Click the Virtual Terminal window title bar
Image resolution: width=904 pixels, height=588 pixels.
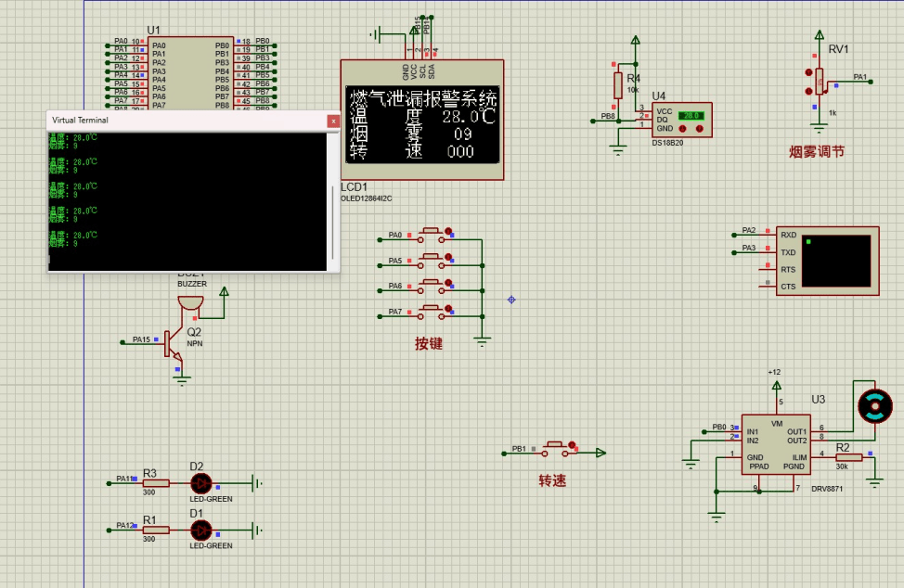186,121
